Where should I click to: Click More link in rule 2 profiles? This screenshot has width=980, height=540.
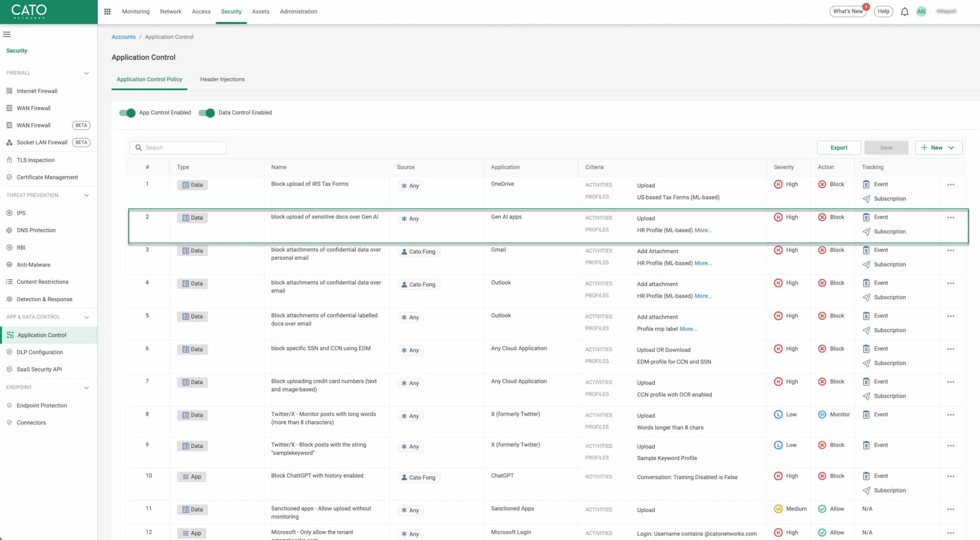tap(703, 230)
